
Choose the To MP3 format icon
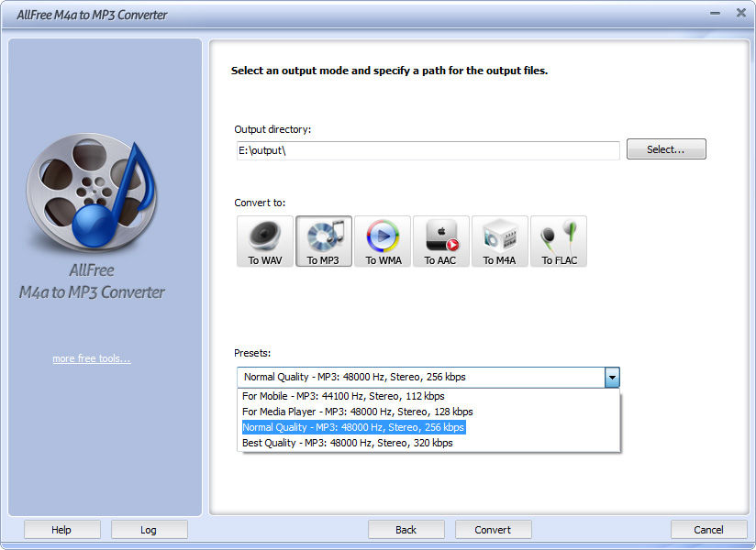point(324,241)
